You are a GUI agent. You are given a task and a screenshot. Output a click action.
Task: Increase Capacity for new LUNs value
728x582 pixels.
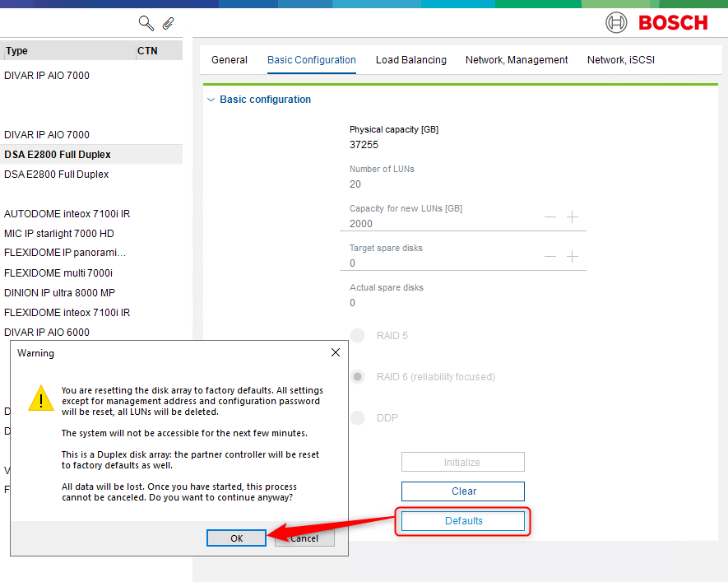pos(573,217)
